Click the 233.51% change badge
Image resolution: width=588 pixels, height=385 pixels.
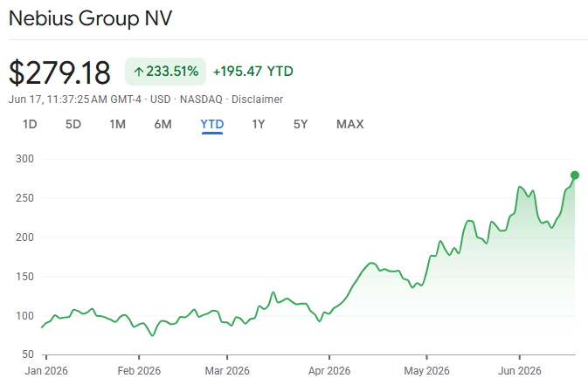click(165, 72)
